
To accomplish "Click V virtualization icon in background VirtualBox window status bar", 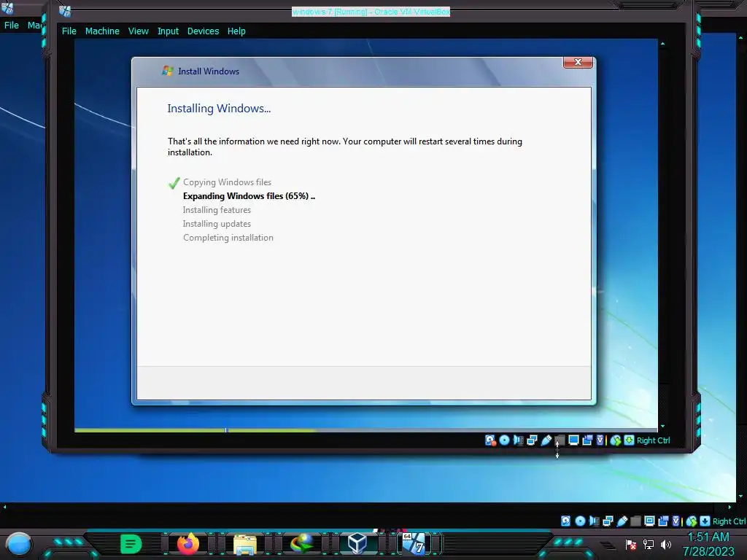I will coord(676,521).
